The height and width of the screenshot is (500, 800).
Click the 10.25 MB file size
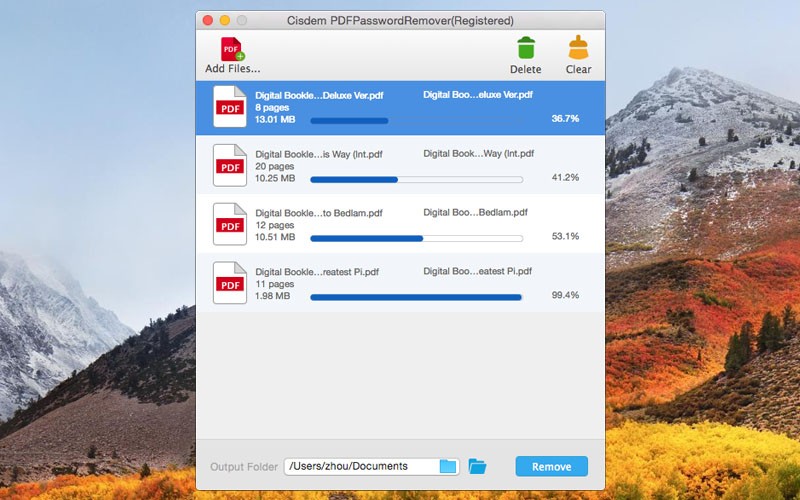275,178
